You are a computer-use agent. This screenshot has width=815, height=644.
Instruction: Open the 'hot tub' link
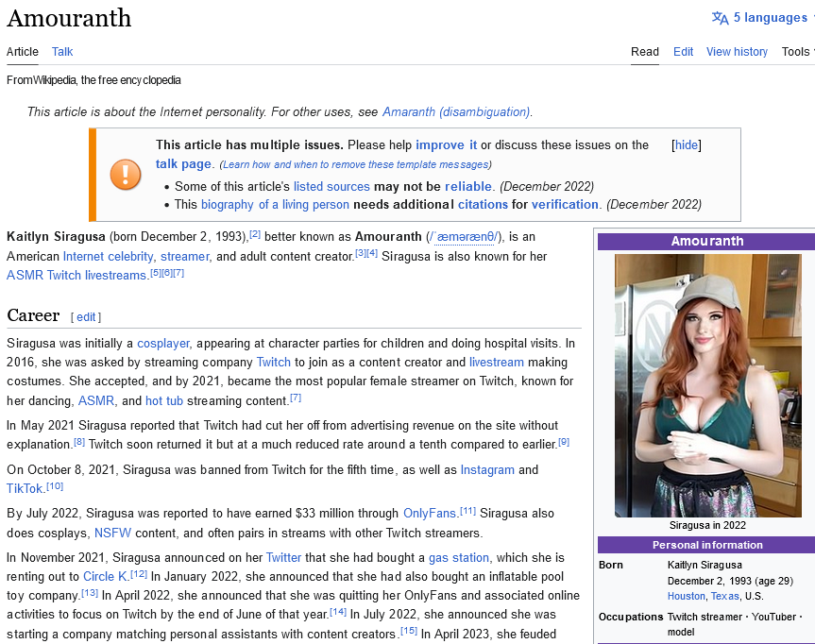pyautogui.click(x=164, y=401)
